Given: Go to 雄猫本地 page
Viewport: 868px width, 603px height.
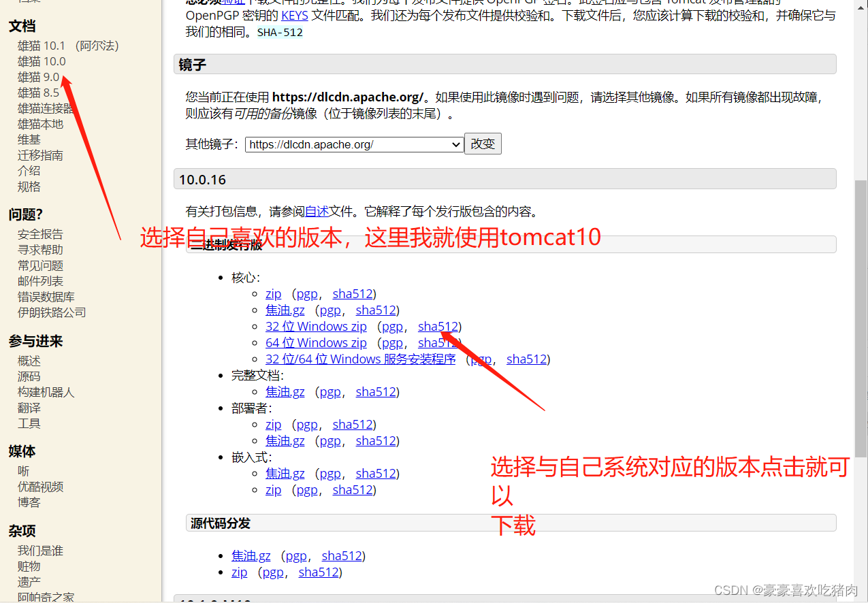Looking at the screenshot, I should [40, 124].
